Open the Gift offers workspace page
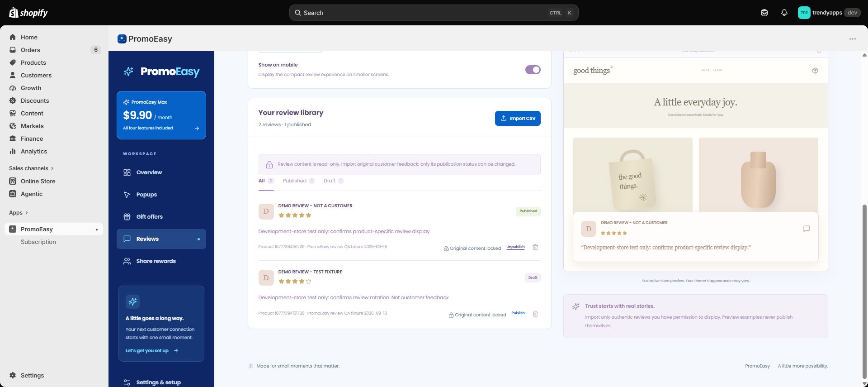 [x=161, y=217]
